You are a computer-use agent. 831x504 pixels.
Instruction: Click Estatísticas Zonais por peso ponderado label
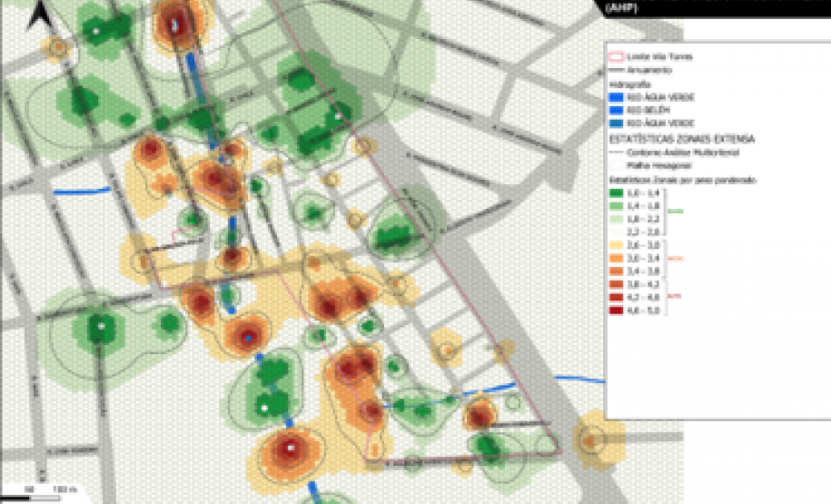point(683,180)
